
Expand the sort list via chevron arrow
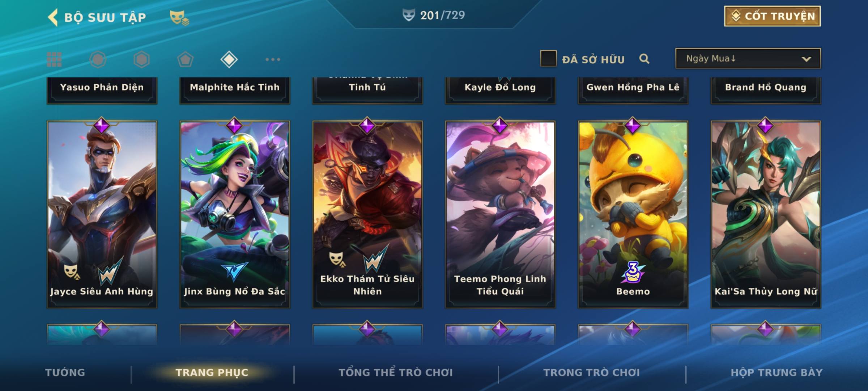coord(806,59)
